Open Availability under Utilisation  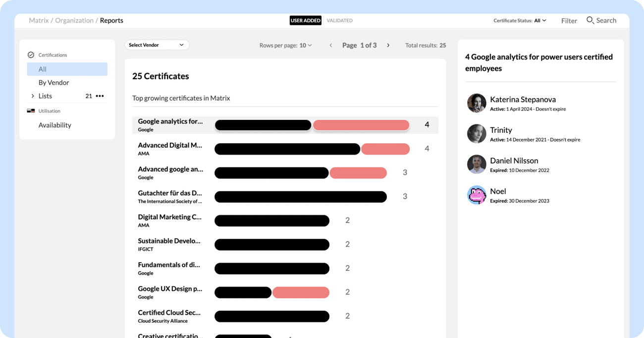pyautogui.click(x=55, y=125)
